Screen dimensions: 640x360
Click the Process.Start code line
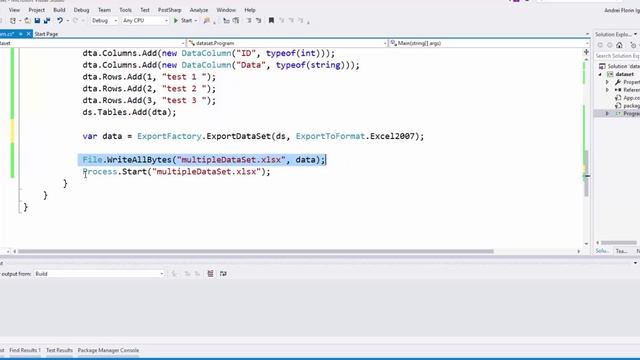click(176, 172)
